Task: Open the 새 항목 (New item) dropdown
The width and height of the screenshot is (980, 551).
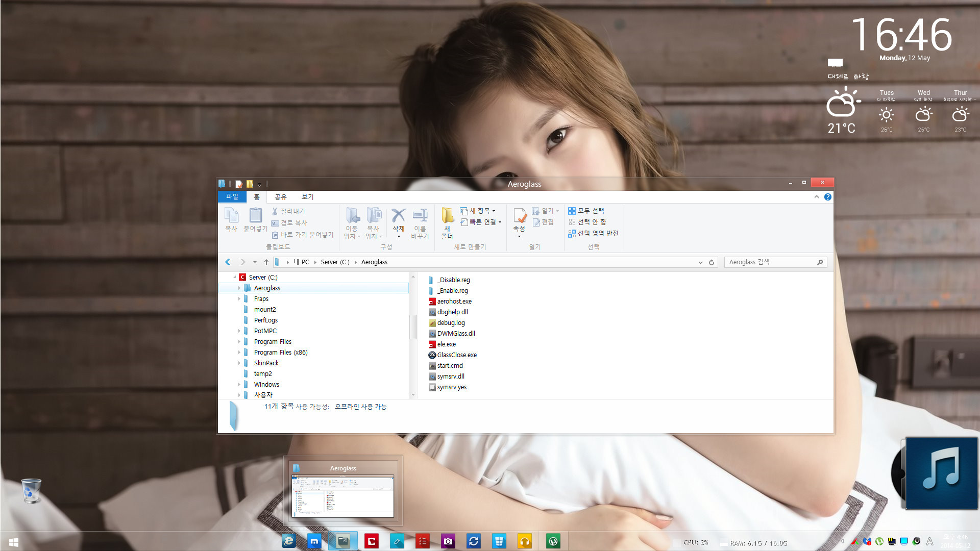Action: (x=478, y=211)
